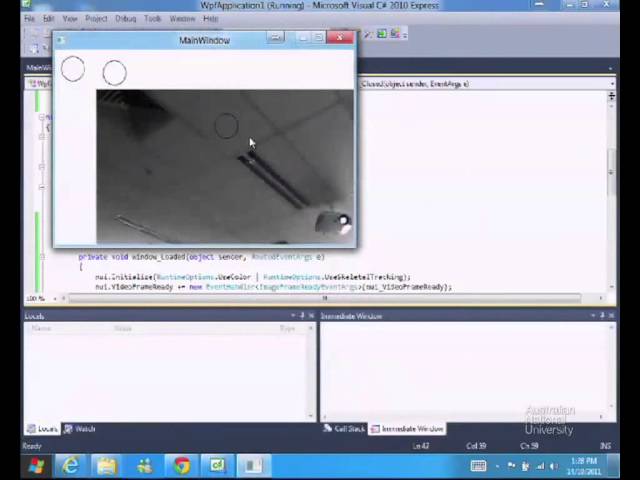Open the Project menu
This screenshot has height=480, width=640.
point(96,19)
